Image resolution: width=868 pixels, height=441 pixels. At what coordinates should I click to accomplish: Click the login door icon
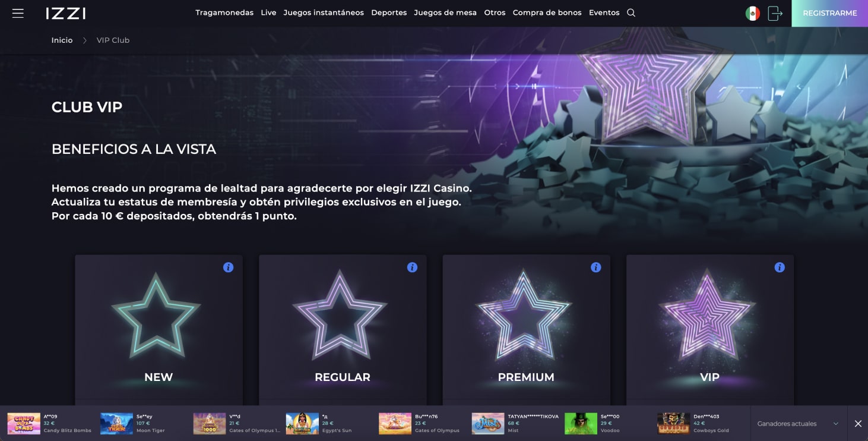(775, 13)
